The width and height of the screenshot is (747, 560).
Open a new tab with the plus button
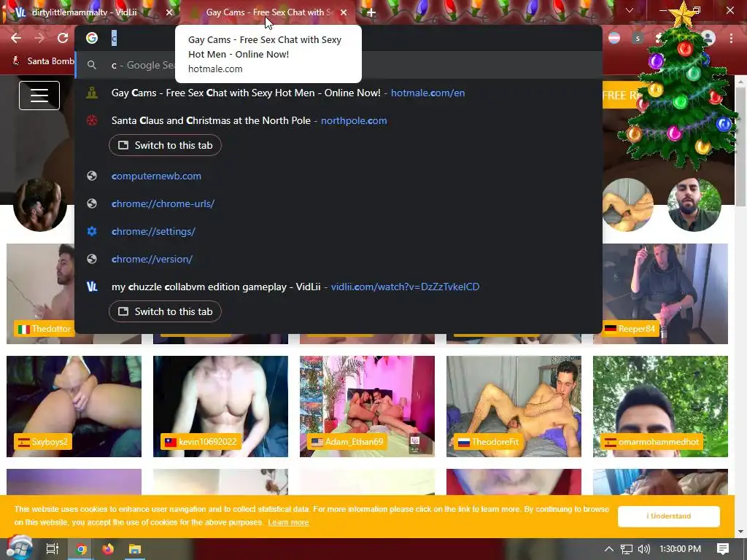click(371, 12)
